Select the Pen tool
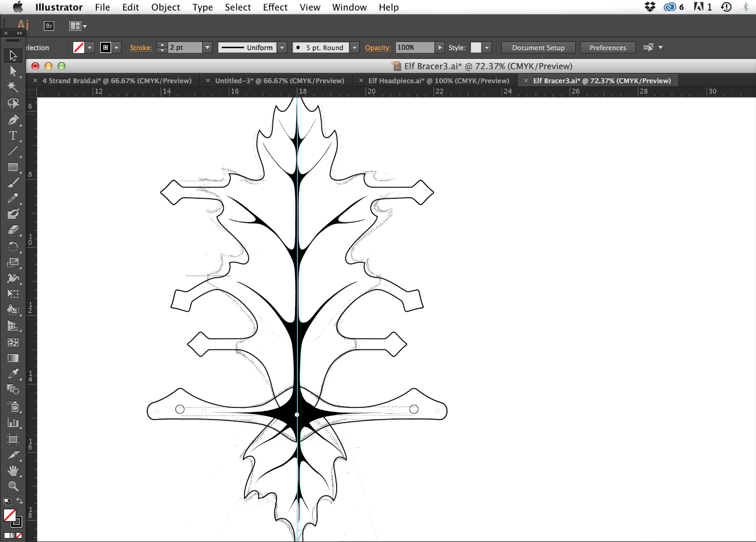Image resolution: width=756 pixels, height=542 pixels. click(13, 120)
